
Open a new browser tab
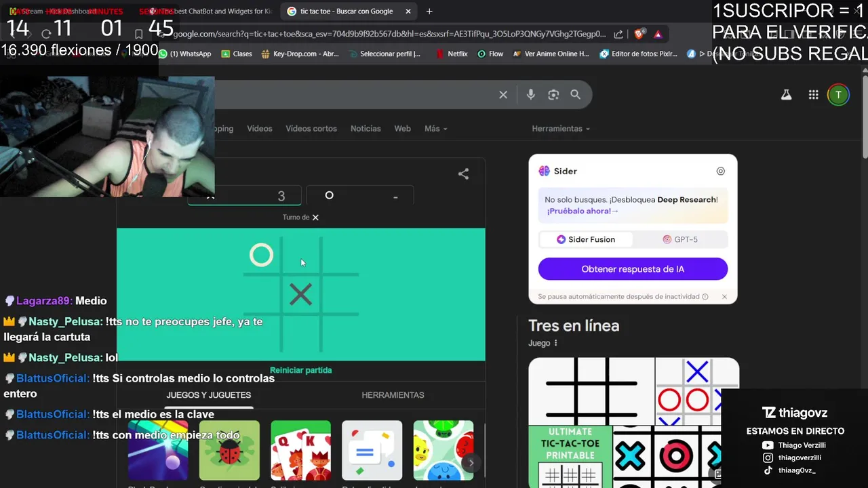[429, 12]
